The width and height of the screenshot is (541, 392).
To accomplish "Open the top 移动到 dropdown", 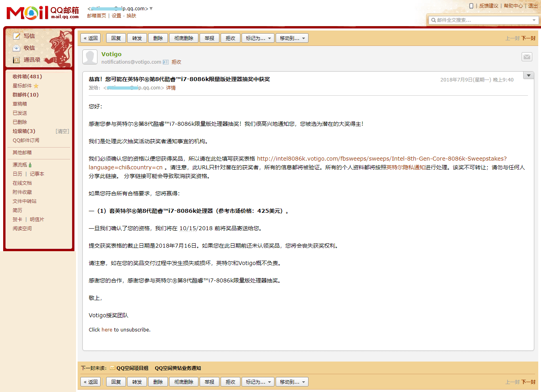I will point(292,38).
